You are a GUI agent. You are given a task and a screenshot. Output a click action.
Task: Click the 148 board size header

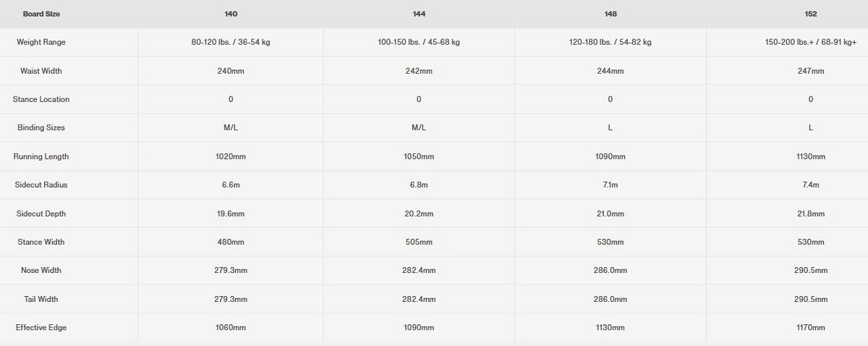pos(610,14)
